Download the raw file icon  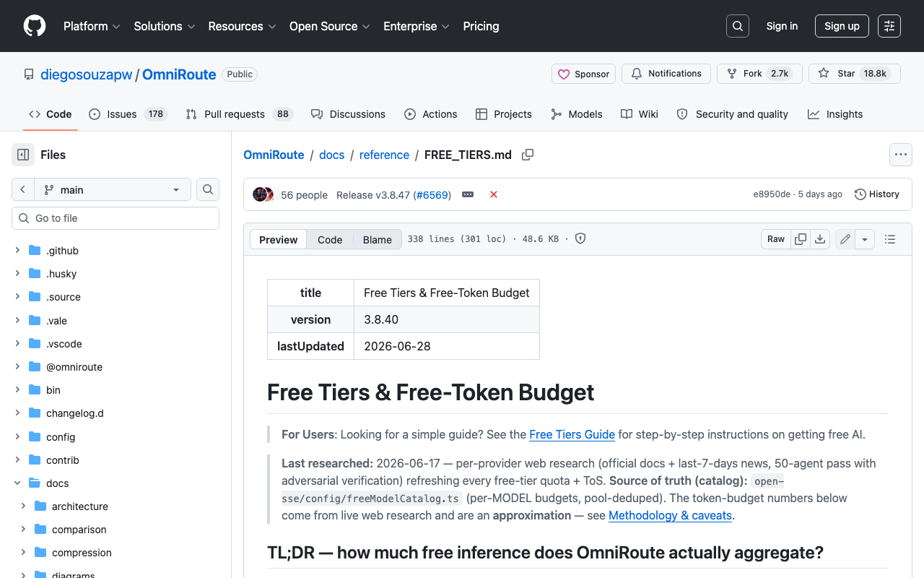coord(820,239)
